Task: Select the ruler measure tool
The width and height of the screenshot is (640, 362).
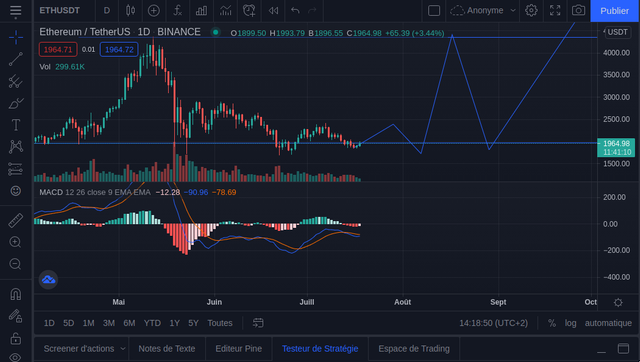Action: 16,220
